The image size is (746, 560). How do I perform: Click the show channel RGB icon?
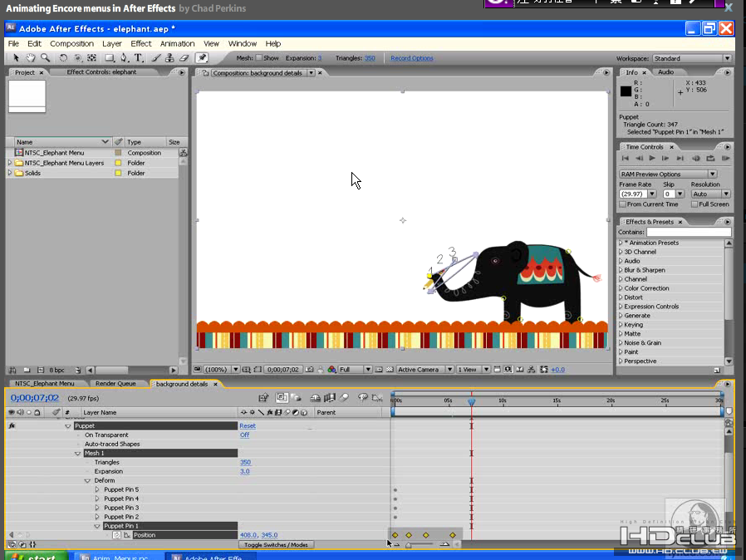tap(331, 369)
